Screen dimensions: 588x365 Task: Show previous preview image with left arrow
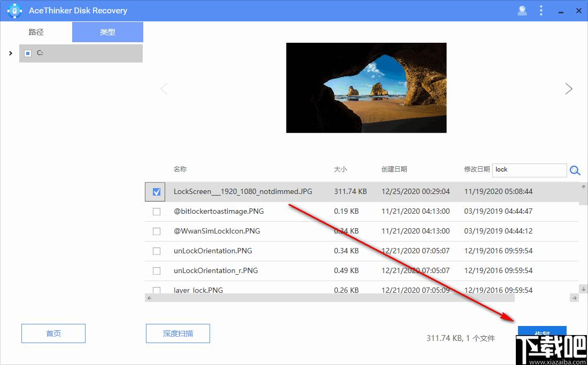164,89
